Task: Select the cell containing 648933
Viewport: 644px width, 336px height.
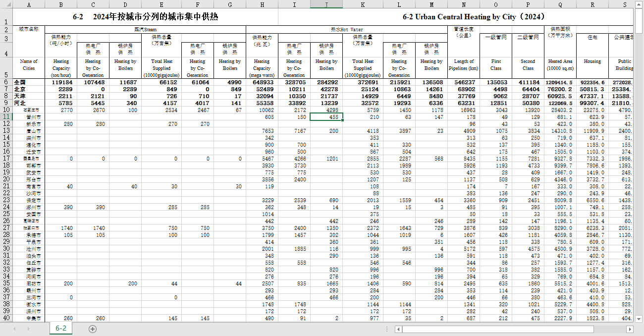Action: click(x=262, y=82)
